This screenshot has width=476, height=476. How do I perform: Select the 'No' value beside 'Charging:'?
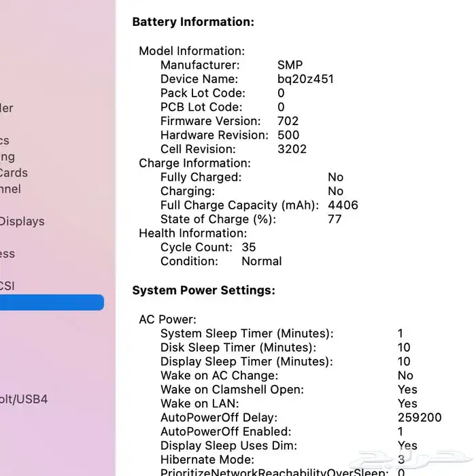coord(335,191)
